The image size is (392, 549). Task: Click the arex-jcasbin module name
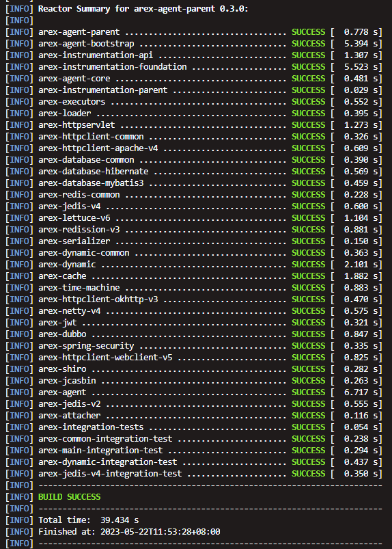67,380
